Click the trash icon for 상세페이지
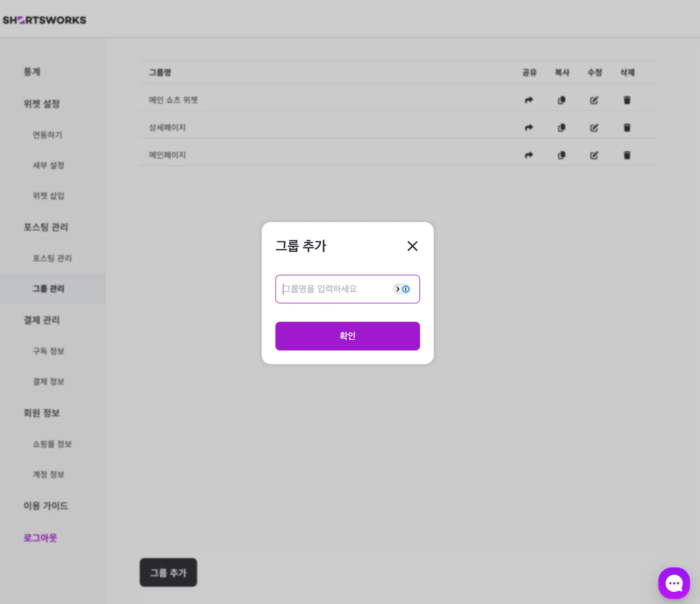 coord(627,128)
